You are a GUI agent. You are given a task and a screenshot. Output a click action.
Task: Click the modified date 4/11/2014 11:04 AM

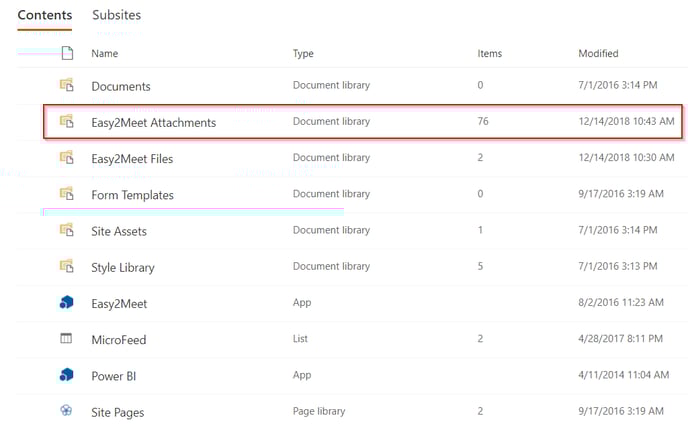point(624,374)
